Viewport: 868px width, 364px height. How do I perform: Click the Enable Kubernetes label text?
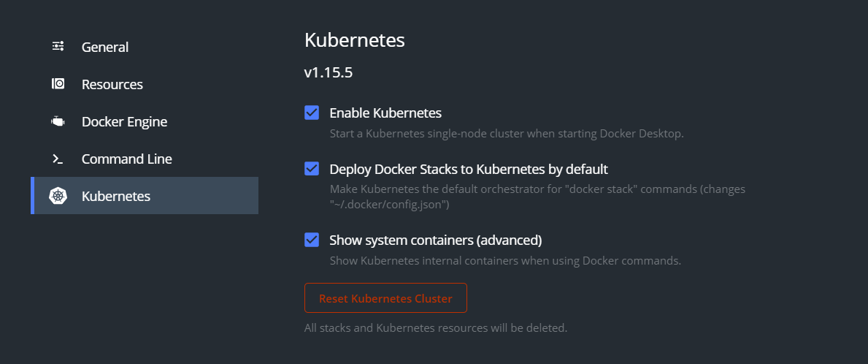pos(385,113)
